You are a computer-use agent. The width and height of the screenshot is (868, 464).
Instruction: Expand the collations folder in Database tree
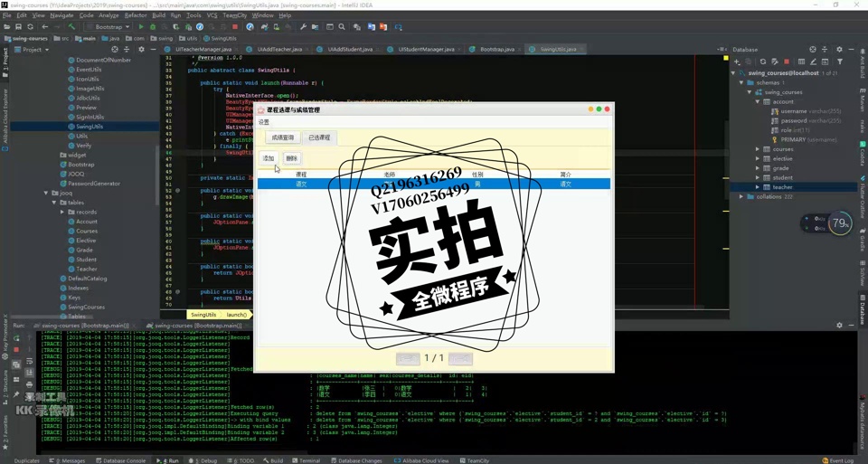[x=741, y=196]
